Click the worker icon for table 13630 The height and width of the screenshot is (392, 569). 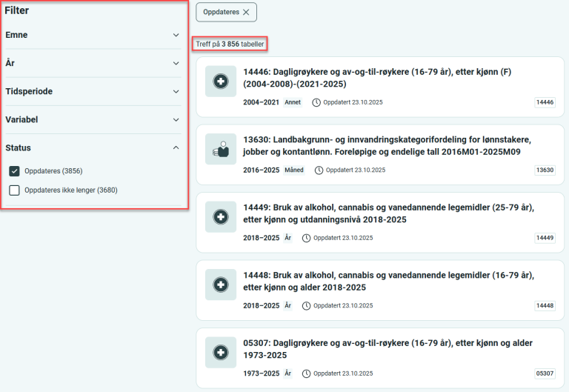pos(221,149)
